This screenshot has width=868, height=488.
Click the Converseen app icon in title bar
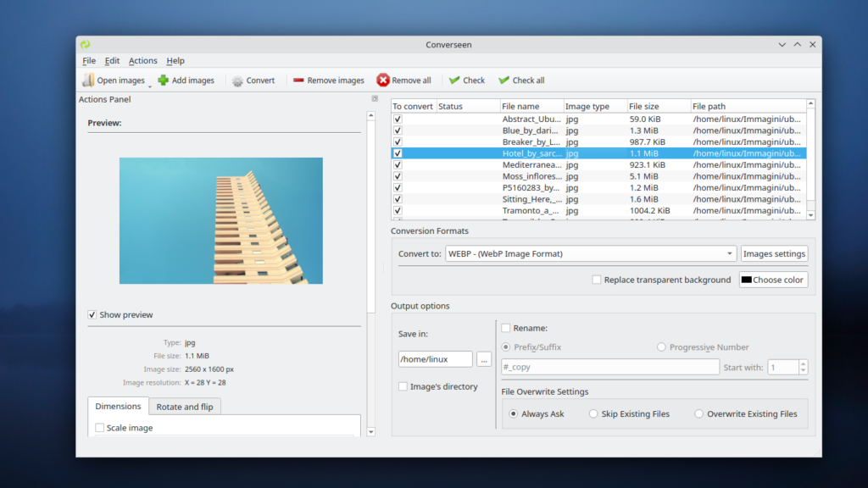85,45
